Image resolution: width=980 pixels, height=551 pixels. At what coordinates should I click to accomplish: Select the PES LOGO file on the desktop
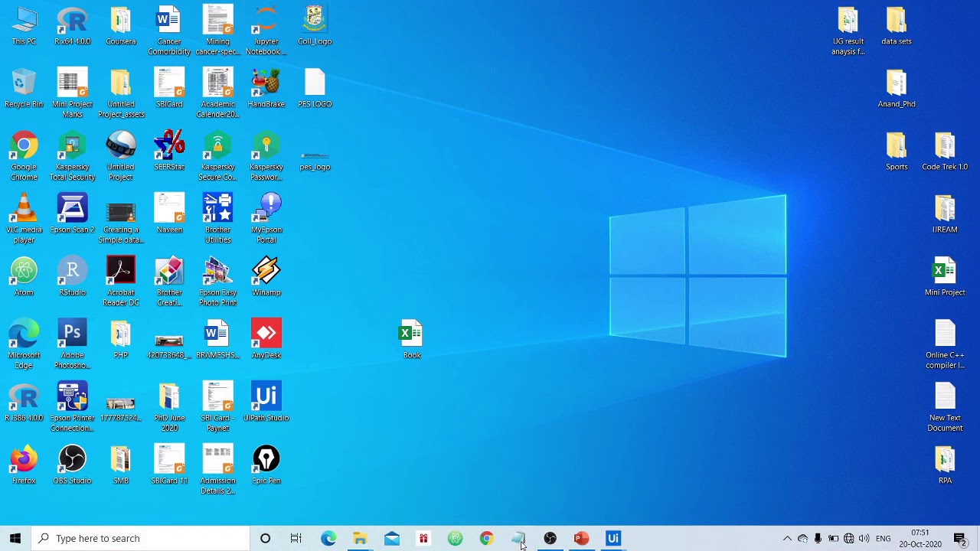click(315, 90)
